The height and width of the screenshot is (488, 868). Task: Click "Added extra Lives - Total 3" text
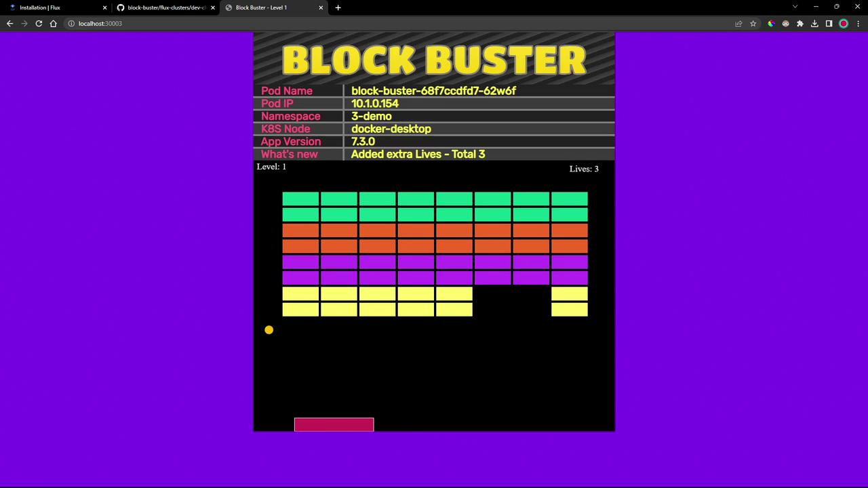pyautogui.click(x=418, y=155)
